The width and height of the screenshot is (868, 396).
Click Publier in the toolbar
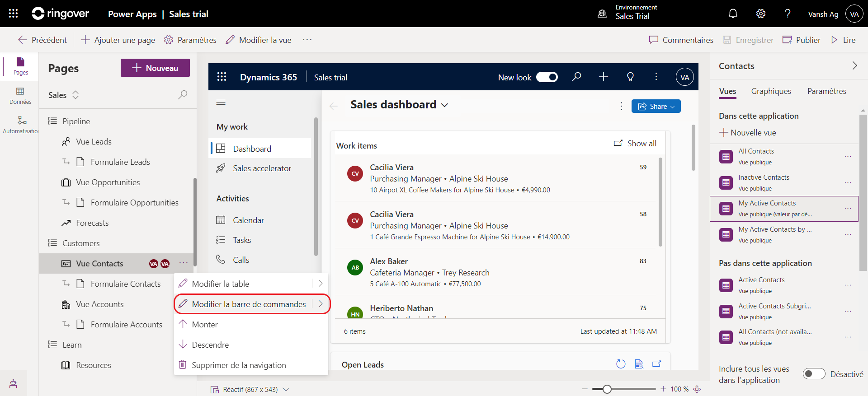point(802,40)
